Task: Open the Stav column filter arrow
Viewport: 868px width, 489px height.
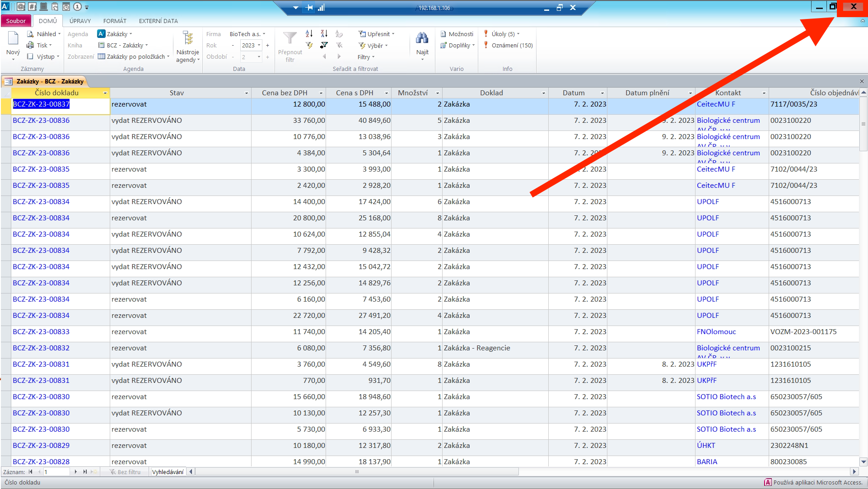Action: coord(247,93)
